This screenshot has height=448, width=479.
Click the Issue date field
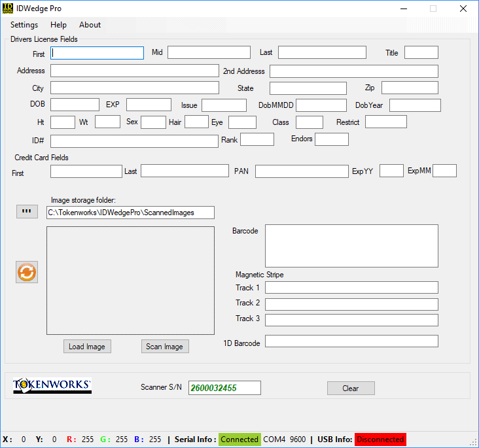pos(224,105)
